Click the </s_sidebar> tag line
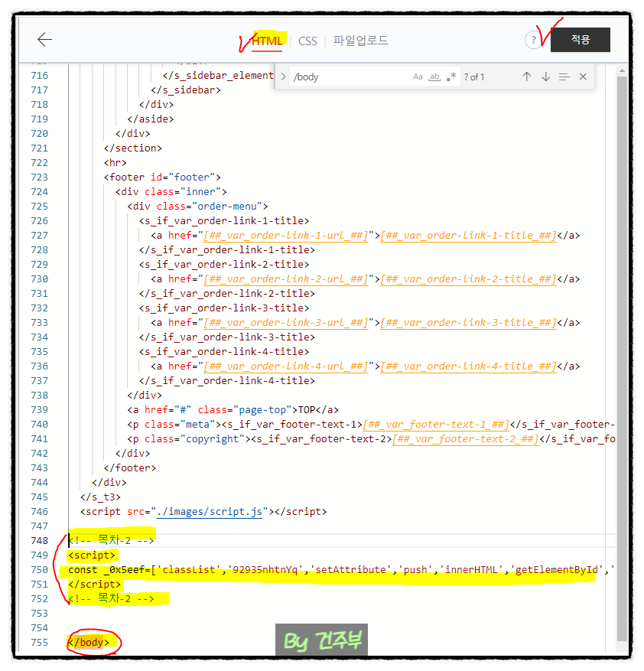Screen dimensions: 644x671 click(186, 90)
